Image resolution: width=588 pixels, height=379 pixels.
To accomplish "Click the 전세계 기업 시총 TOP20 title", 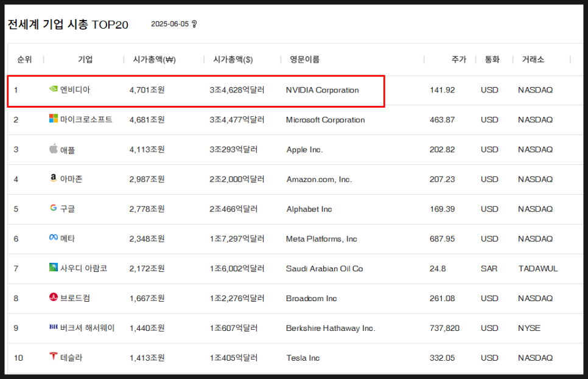I will (68, 24).
